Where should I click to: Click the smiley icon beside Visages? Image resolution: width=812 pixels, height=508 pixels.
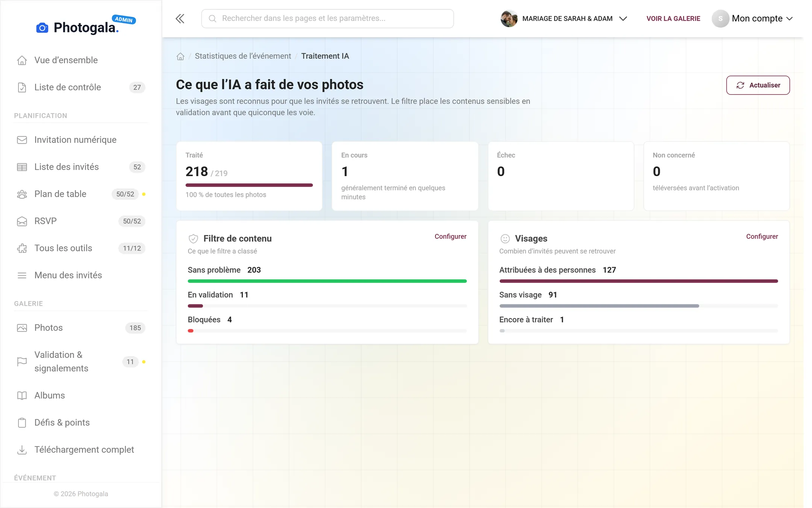pos(505,239)
